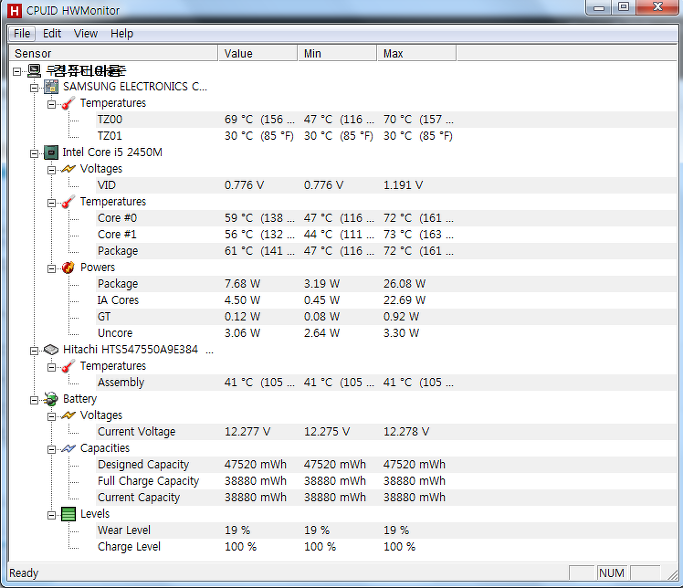Select the TZ00 temperature row
Viewport: 683px width, 588px height.
click(x=386, y=119)
